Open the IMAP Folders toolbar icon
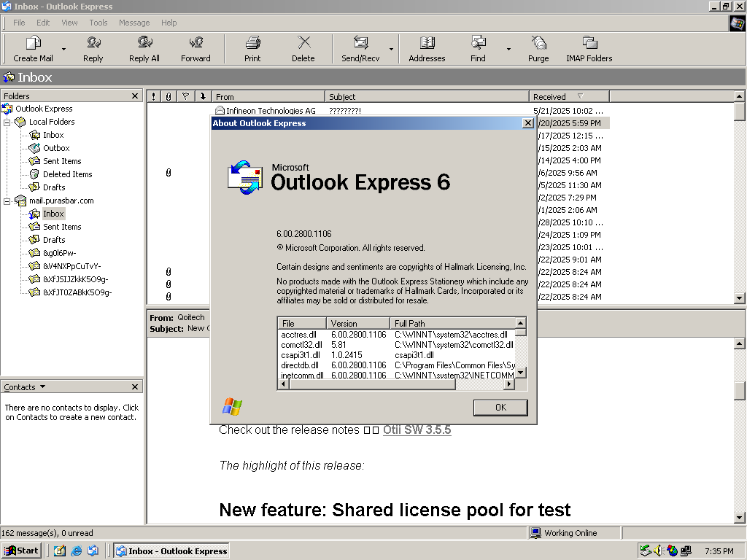This screenshot has height=560, width=747. click(x=589, y=43)
